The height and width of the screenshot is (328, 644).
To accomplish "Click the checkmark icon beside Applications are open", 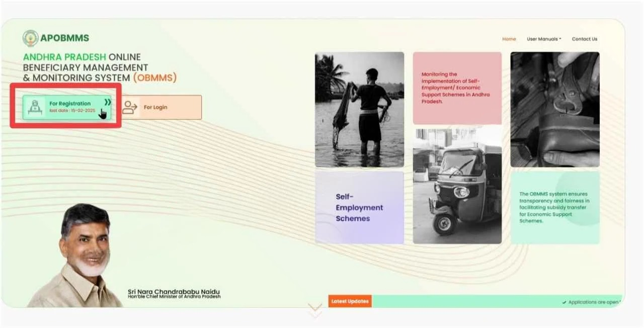I will [564, 302].
